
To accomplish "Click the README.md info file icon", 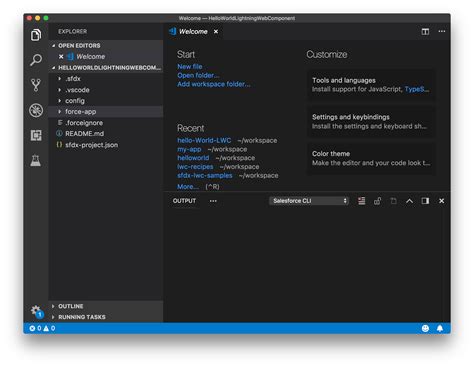I will (59, 133).
